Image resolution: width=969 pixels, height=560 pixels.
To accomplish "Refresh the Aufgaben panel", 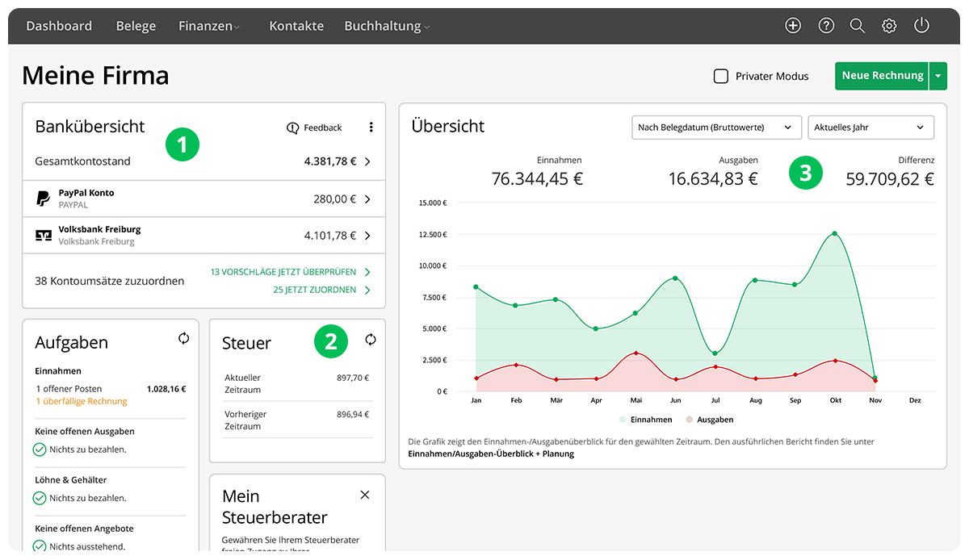I will click(x=184, y=339).
